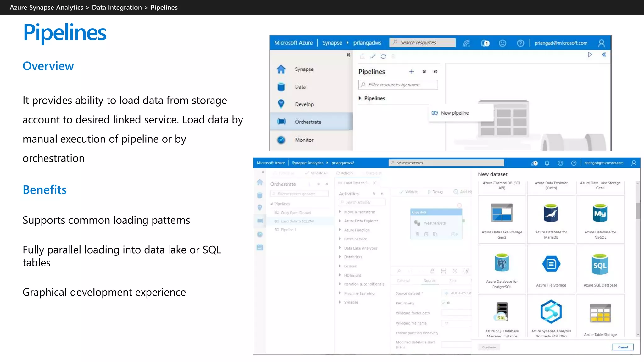The width and height of the screenshot is (644, 362).
Task: Click Validate all in lower toolbar
Action: tap(316, 173)
